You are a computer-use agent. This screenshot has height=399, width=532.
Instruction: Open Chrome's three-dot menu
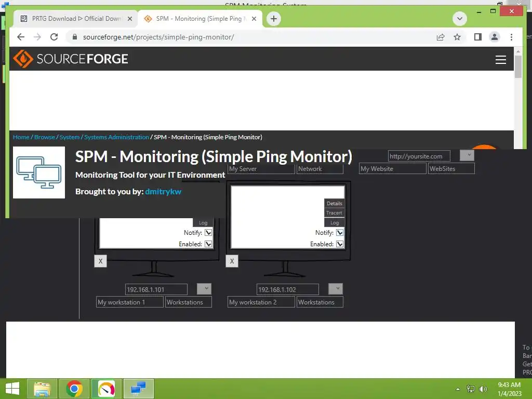[511, 37]
